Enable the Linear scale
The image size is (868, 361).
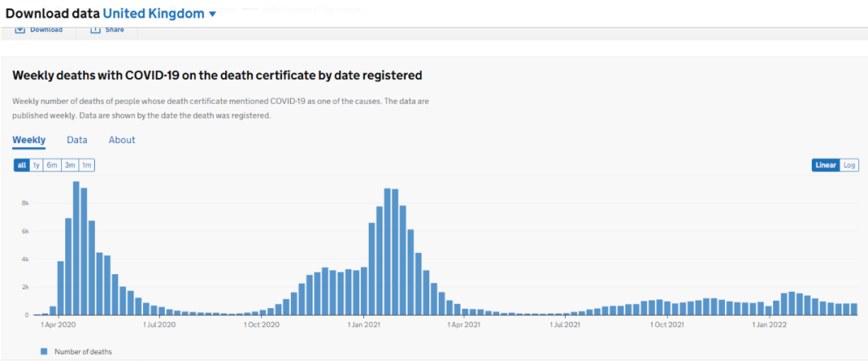[x=825, y=166]
